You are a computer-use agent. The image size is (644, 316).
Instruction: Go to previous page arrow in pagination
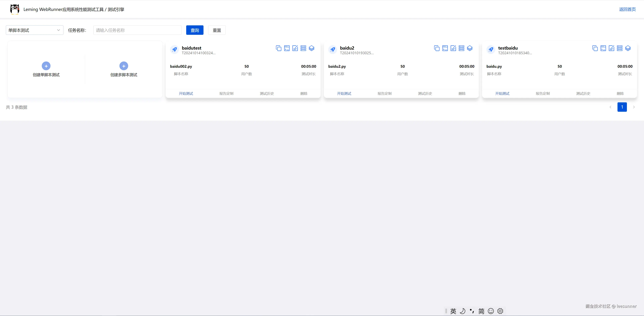point(610,107)
